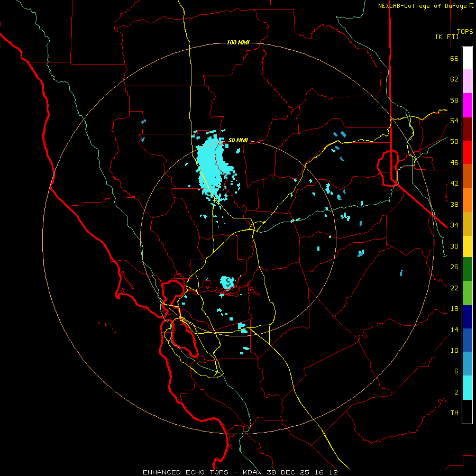
Task: Click the TH legend label
Action: coord(454,413)
